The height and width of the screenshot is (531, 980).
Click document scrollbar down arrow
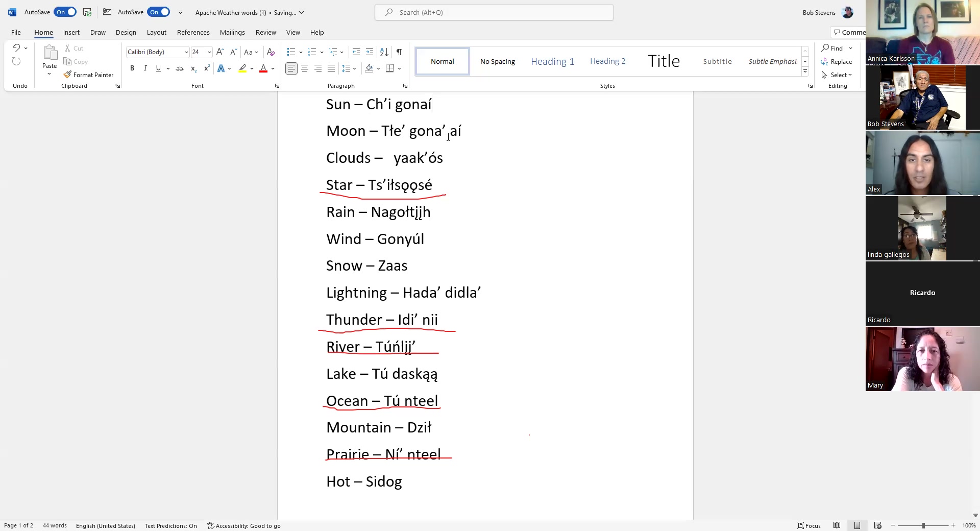[x=975, y=515]
